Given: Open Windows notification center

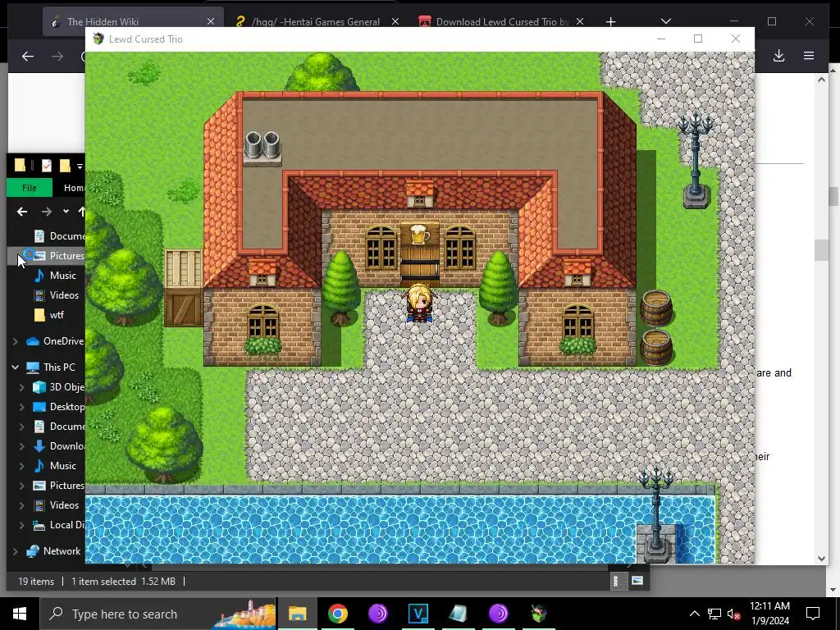Looking at the screenshot, I should [813, 614].
